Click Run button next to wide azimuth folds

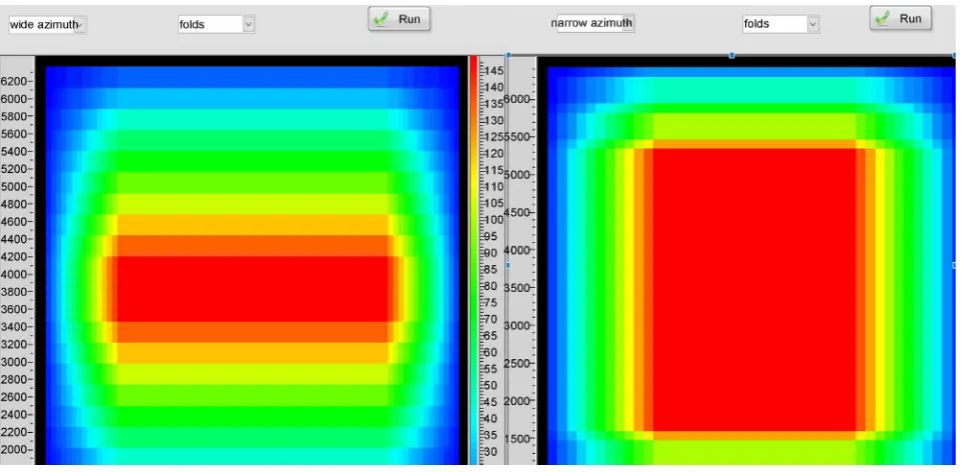399,19
